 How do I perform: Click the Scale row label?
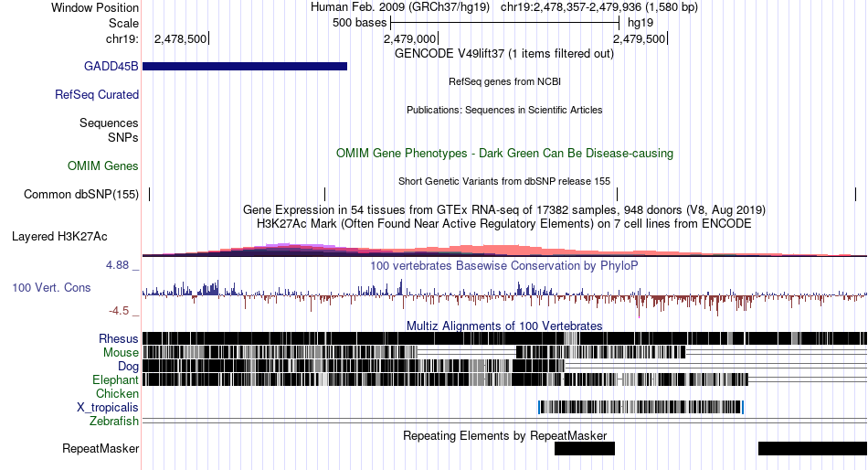tap(123, 23)
